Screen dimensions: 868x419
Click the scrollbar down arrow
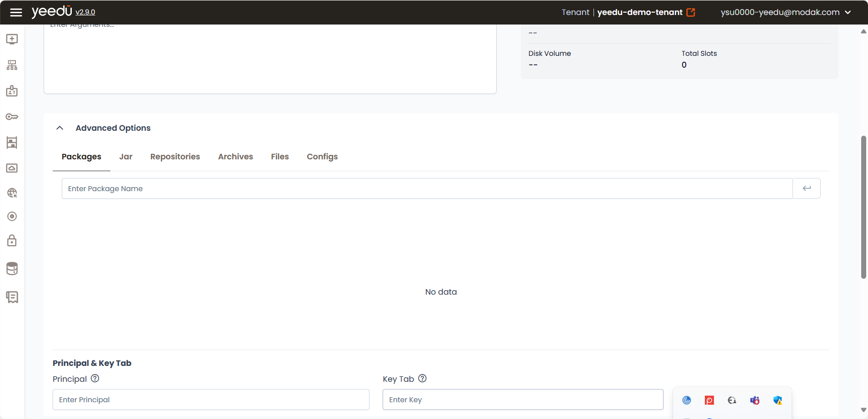click(x=863, y=410)
